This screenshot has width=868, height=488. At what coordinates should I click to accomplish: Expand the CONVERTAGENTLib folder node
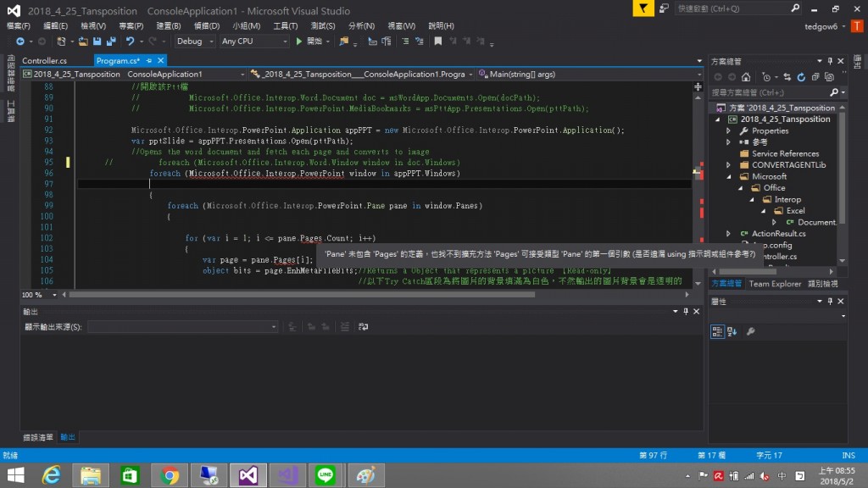728,165
